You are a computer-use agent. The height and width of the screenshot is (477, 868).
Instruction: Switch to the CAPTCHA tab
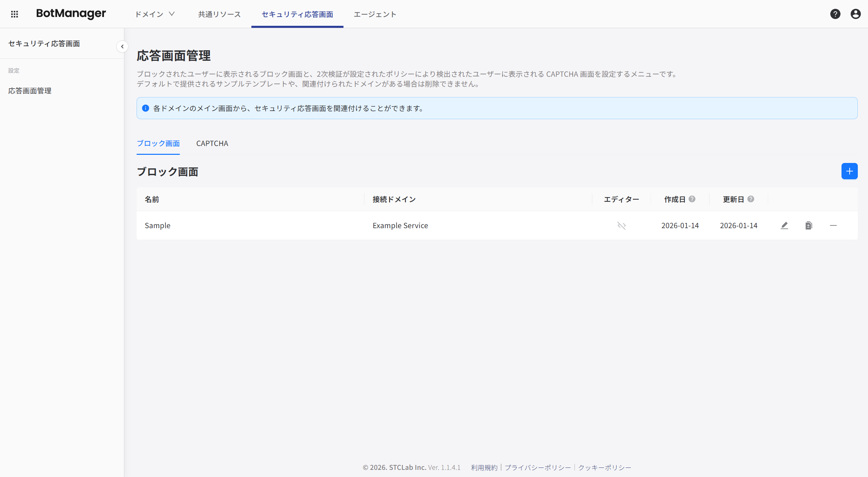coord(212,143)
